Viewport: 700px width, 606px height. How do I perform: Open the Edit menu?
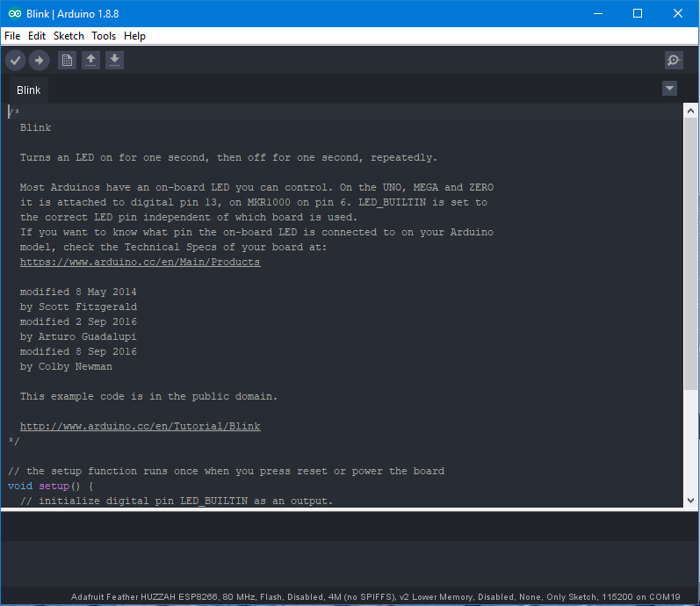(x=37, y=36)
